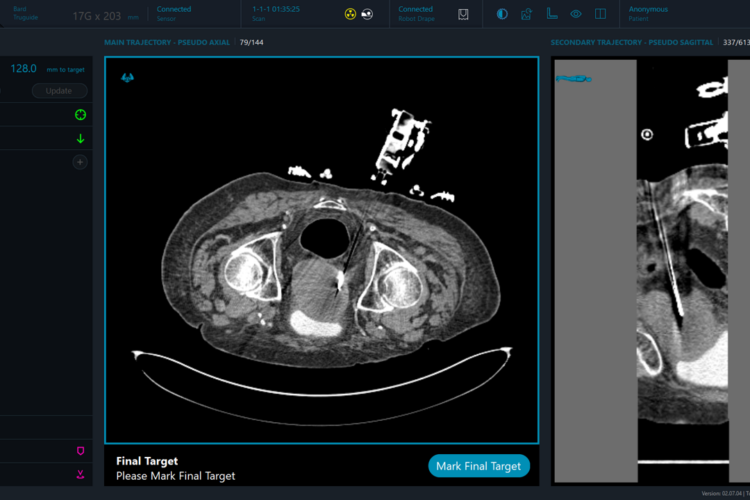Click the robot drape icon
The height and width of the screenshot is (500, 750).
[x=463, y=15]
